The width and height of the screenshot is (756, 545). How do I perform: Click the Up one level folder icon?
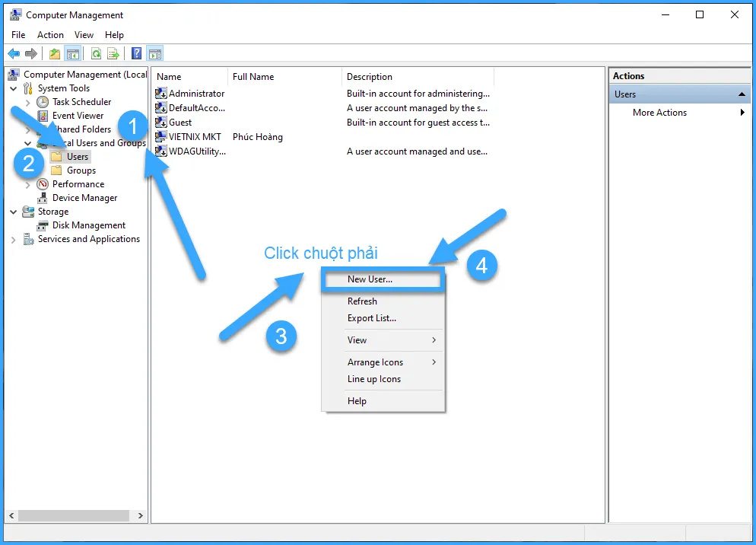(54, 53)
